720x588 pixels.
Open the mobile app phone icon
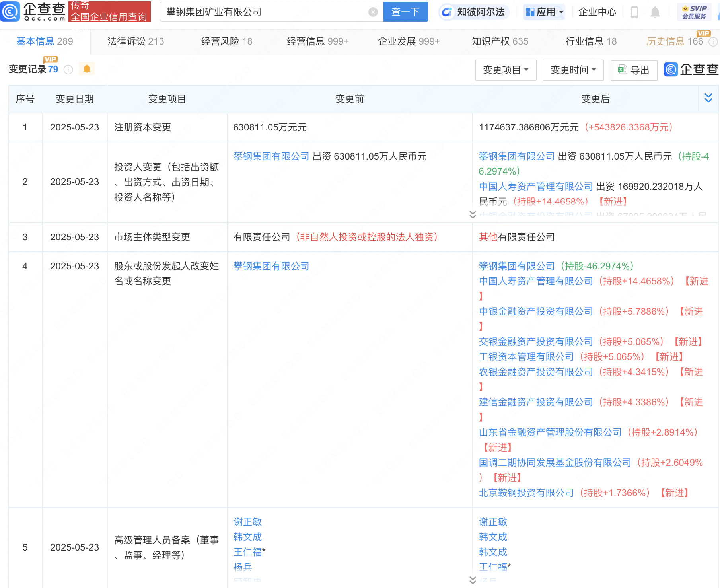[x=634, y=12]
